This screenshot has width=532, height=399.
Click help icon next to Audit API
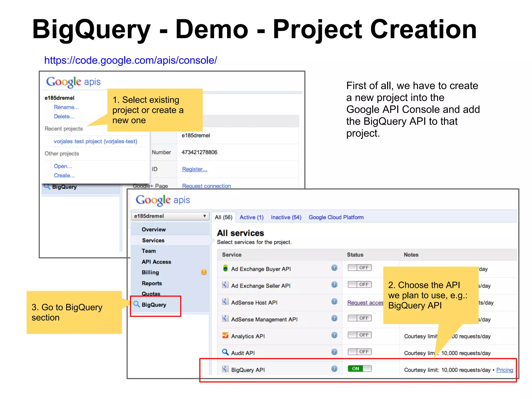pyautogui.click(x=334, y=352)
